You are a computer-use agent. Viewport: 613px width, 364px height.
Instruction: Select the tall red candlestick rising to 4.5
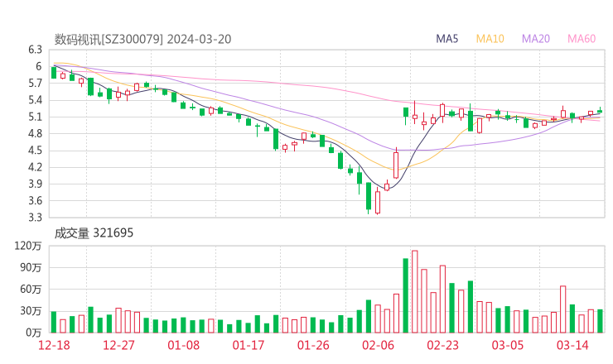[x=396, y=165]
